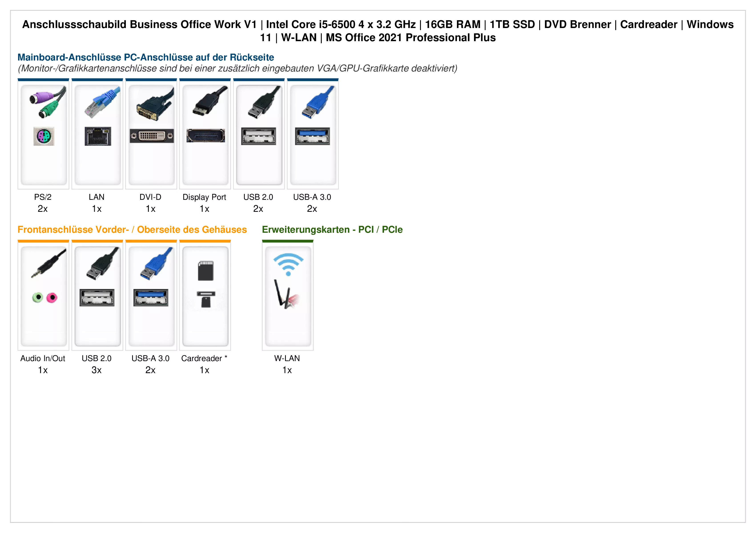Select the 'DVI-D' label
This screenshot has width=756, height=534.
coord(151,197)
